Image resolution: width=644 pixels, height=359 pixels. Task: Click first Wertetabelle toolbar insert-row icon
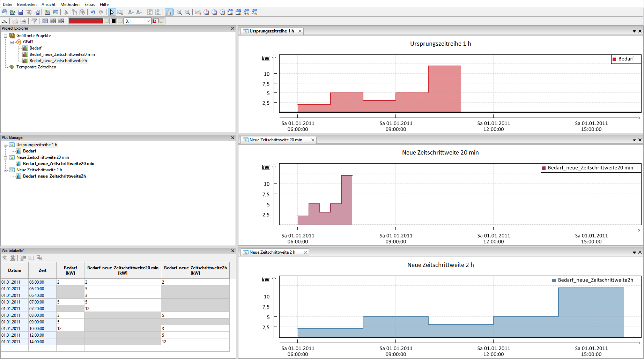pyautogui.click(x=5, y=258)
